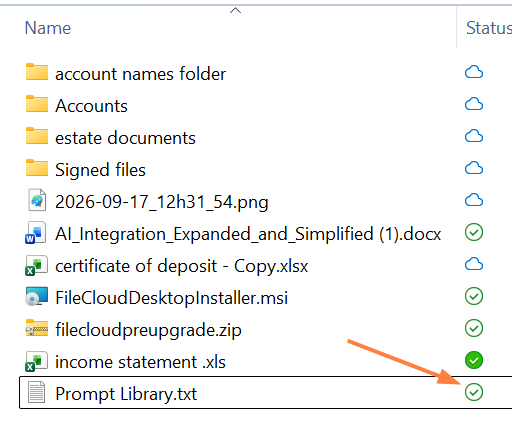Click the estate documents folder icon
Image resolution: width=512 pixels, height=430 pixels.
click(37, 136)
